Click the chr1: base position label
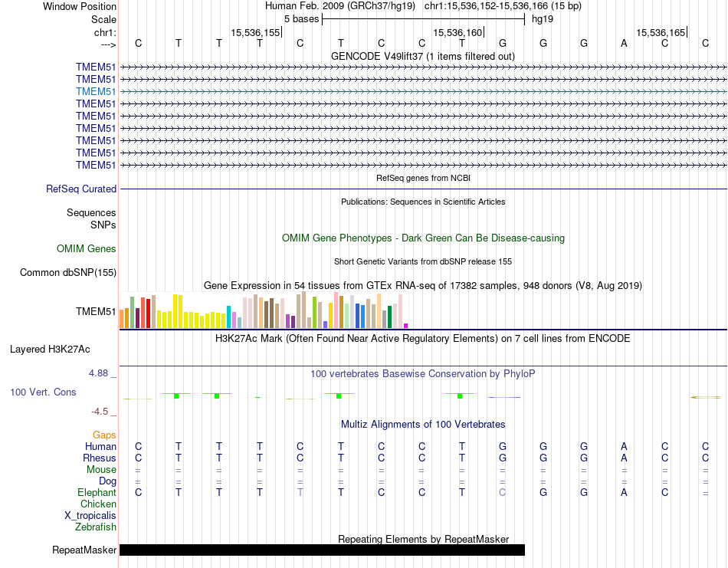This screenshot has height=568, width=728. [105, 32]
